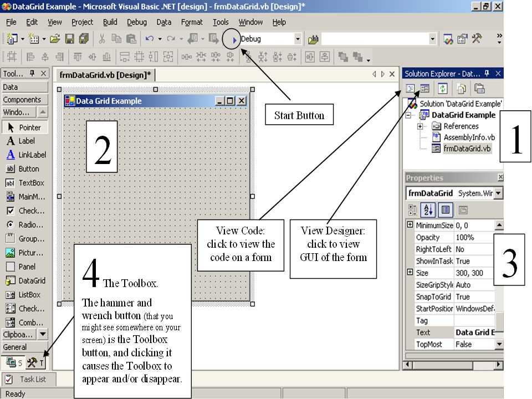Open the Components section of the Toolbox
This screenshot has height=399, width=532.
[25, 99]
